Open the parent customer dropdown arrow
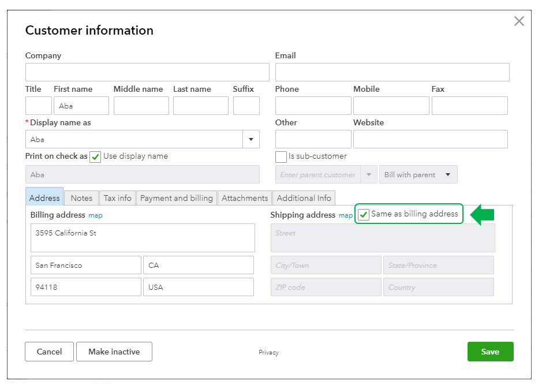The image size is (542, 392). pyautogui.click(x=368, y=175)
